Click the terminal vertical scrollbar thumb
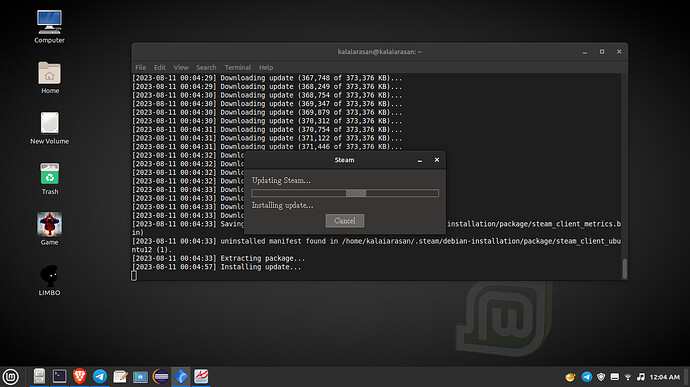The height and width of the screenshot is (387, 690). click(624, 269)
